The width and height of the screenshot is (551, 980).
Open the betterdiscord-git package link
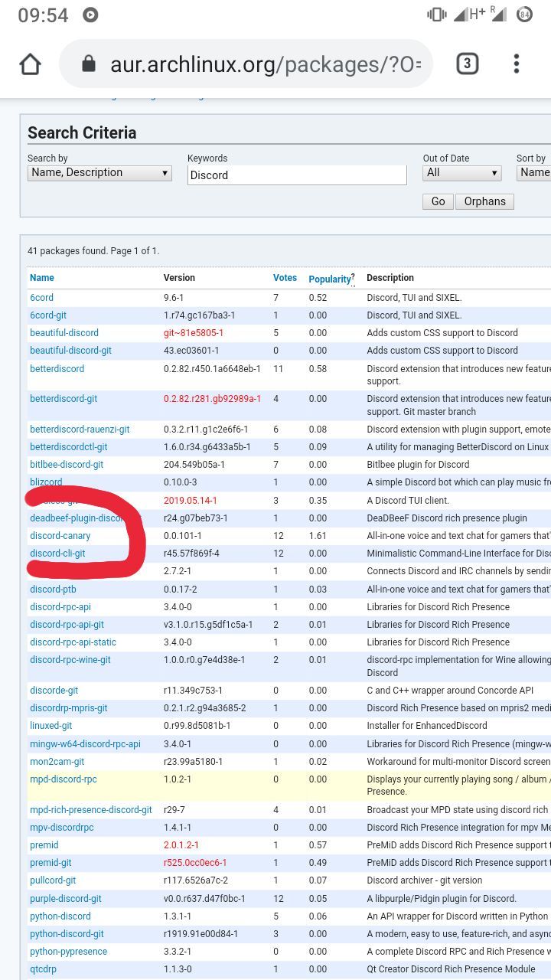(x=64, y=399)
